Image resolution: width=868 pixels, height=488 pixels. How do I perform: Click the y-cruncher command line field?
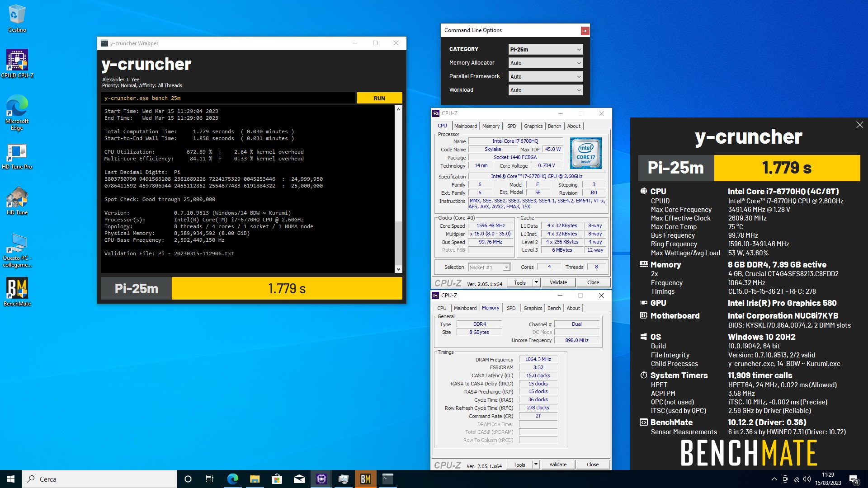(228, 98)
